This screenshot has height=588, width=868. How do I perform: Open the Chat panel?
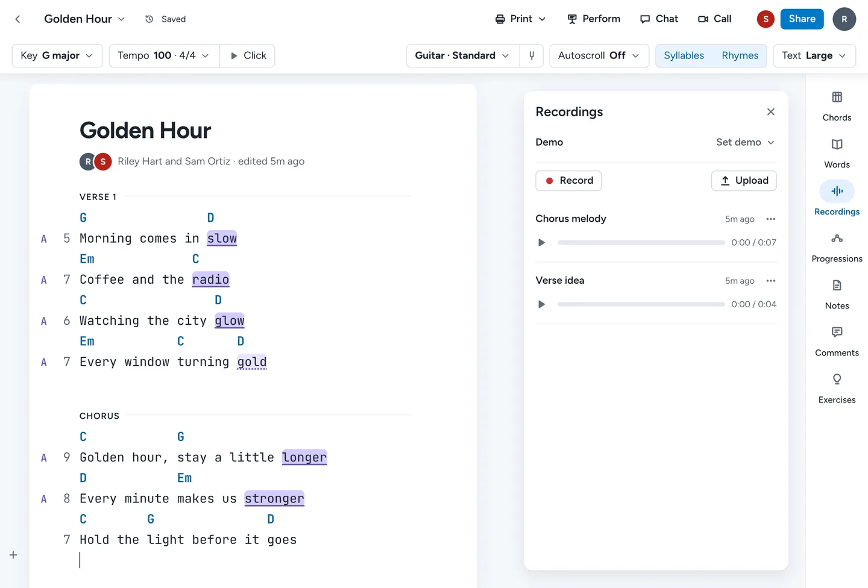click(x=659, y=19)
